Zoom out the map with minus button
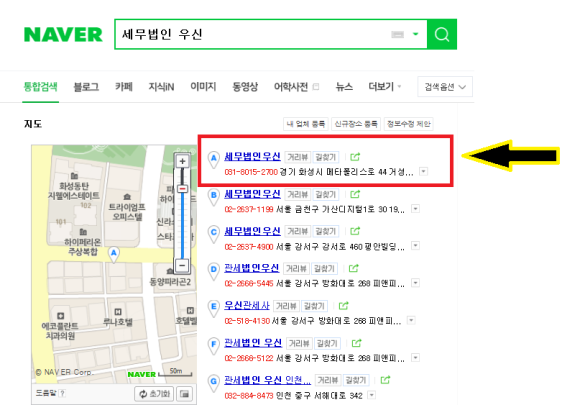Screen dimensions: 580x405 (182, 265)
